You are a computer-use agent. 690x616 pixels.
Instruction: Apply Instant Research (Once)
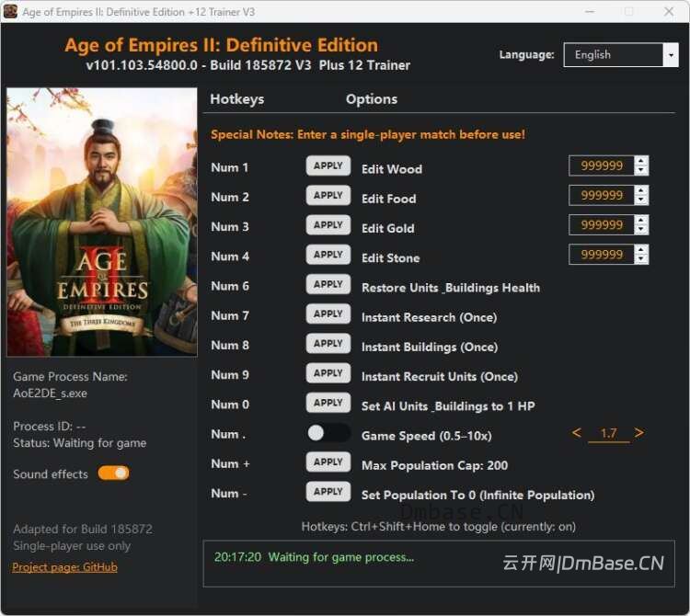coord(328,314)
